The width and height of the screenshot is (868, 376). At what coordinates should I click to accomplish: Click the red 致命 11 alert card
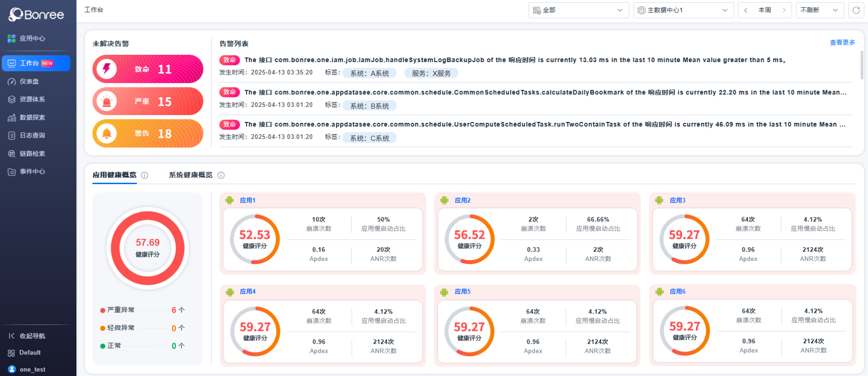(x=148, y=69)
